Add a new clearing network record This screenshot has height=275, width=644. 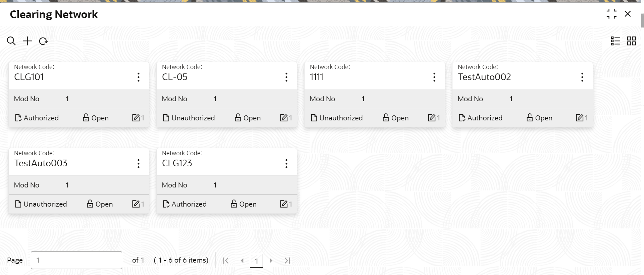[x=27, y=41]
